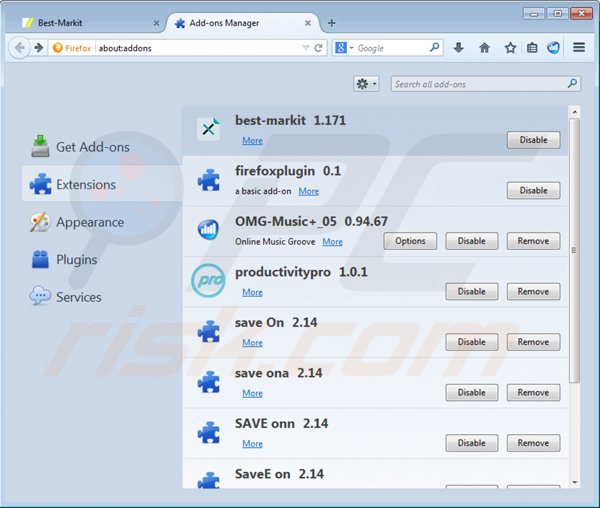Click More link under productivitypro
This screenshot has height=508, width=600.
[x=253, y=292]
